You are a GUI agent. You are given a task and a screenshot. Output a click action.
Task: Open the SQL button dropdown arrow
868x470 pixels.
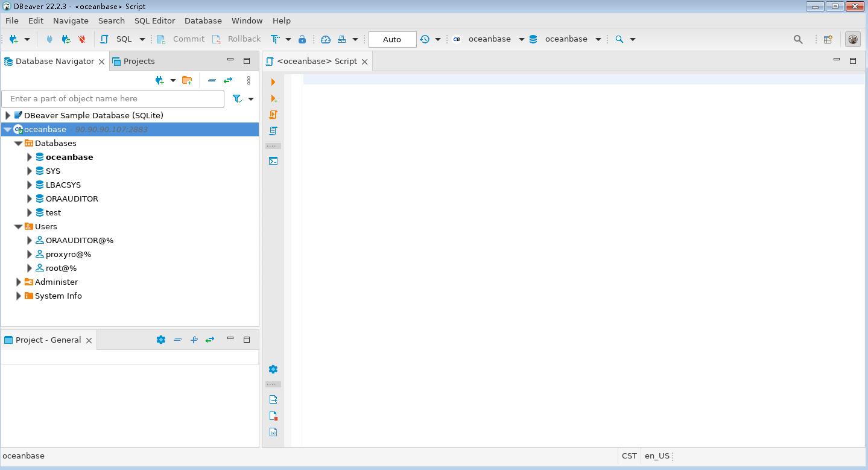point(142,39)
